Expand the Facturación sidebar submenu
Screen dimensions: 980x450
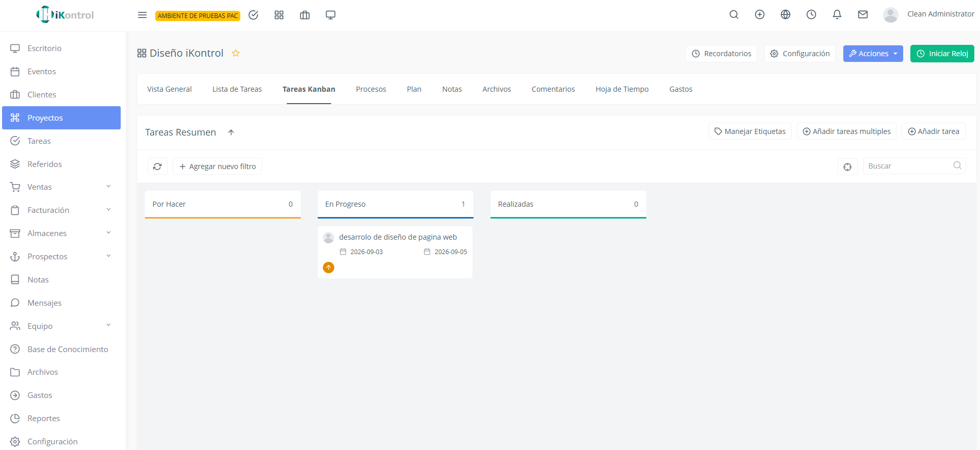pyautogui.click(x=108, y=210)
